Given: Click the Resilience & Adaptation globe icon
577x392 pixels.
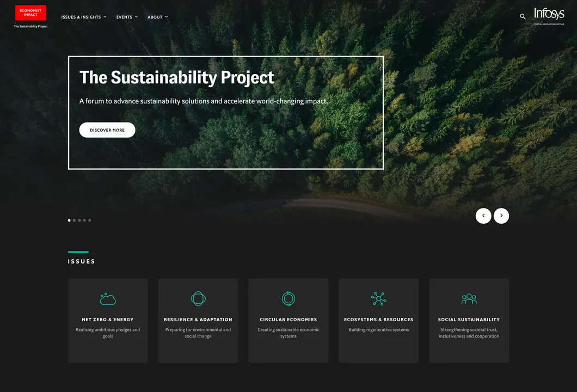Looking at the screenshot, I should point(198,298).
